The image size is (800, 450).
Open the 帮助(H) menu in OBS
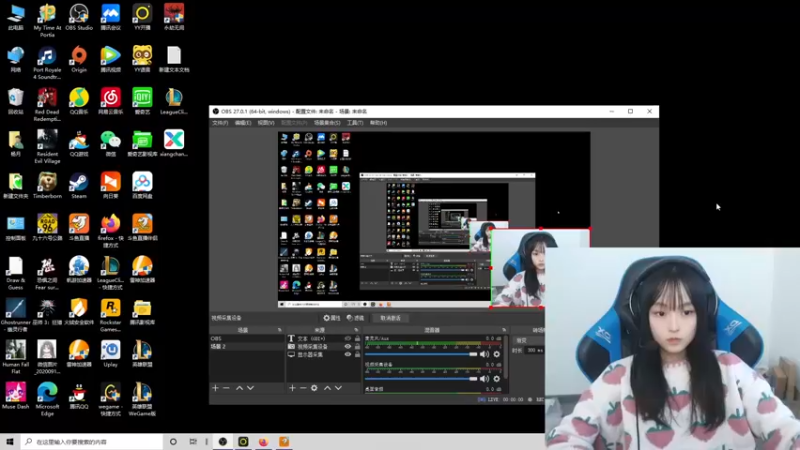coord(379,123)
